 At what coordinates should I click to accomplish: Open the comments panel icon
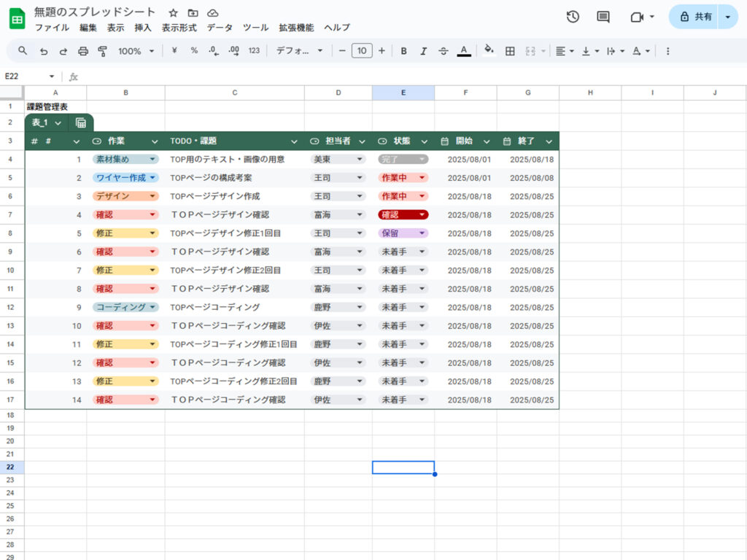tap(603, 17)
